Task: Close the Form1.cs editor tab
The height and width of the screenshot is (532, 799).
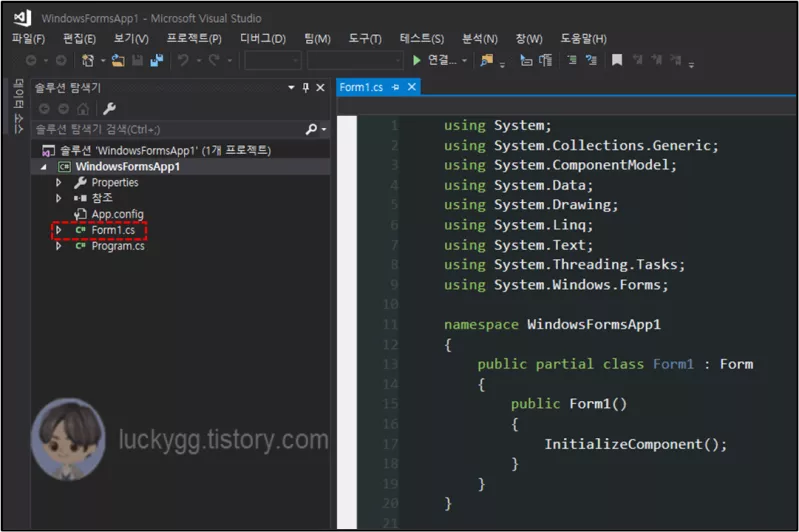Action: [x=412, y=87]
